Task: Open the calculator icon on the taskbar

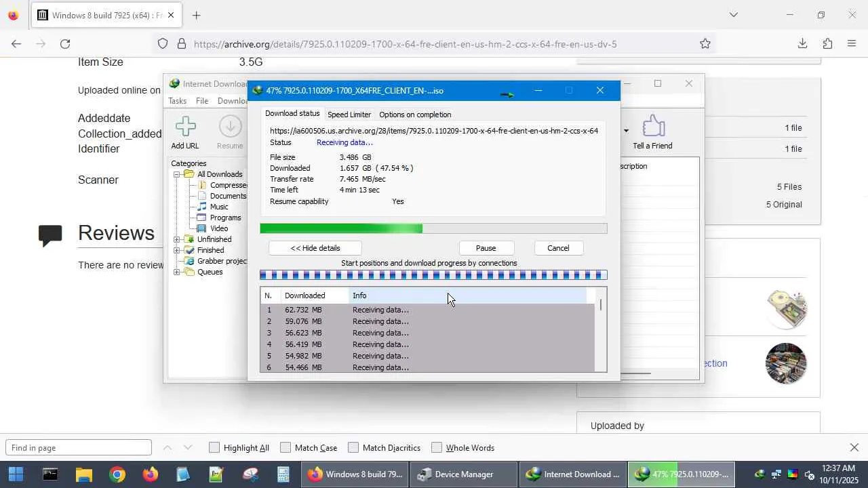Action: [283, 474]
